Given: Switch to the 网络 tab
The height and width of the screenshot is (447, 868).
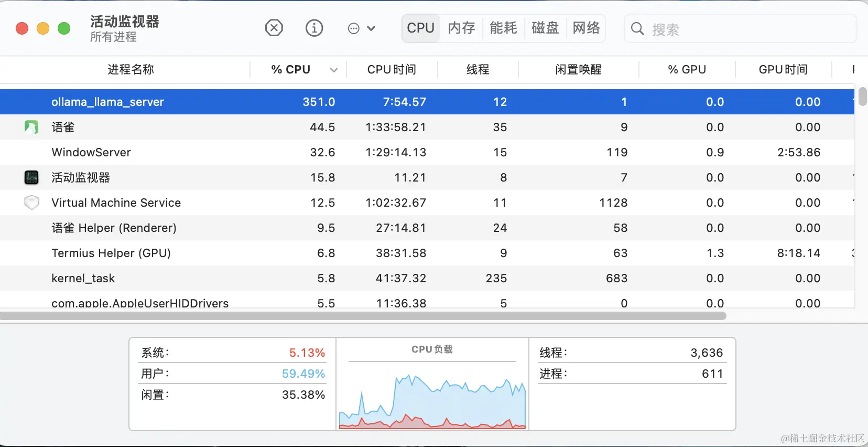Looking at the screenshot, I should (586, 28).
